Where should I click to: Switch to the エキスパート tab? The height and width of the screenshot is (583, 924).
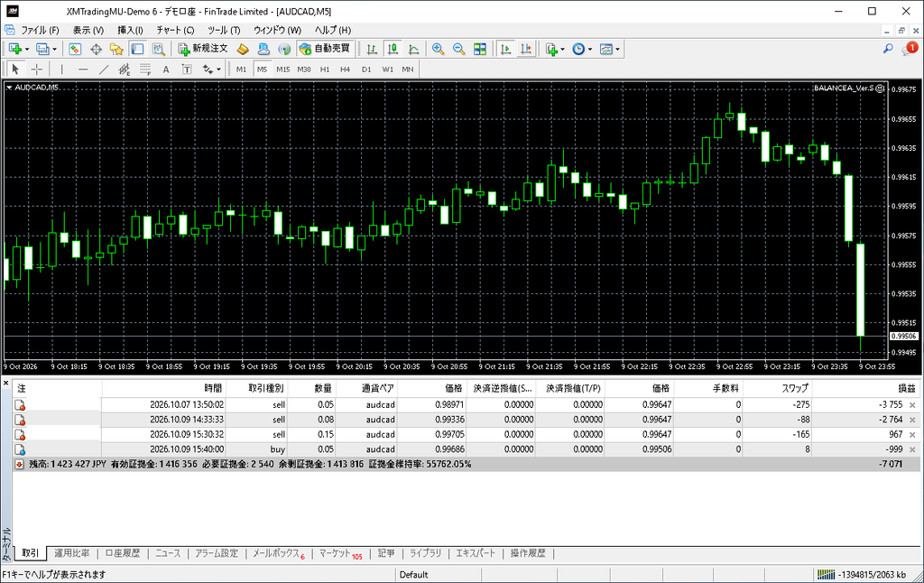pos(476,553)
